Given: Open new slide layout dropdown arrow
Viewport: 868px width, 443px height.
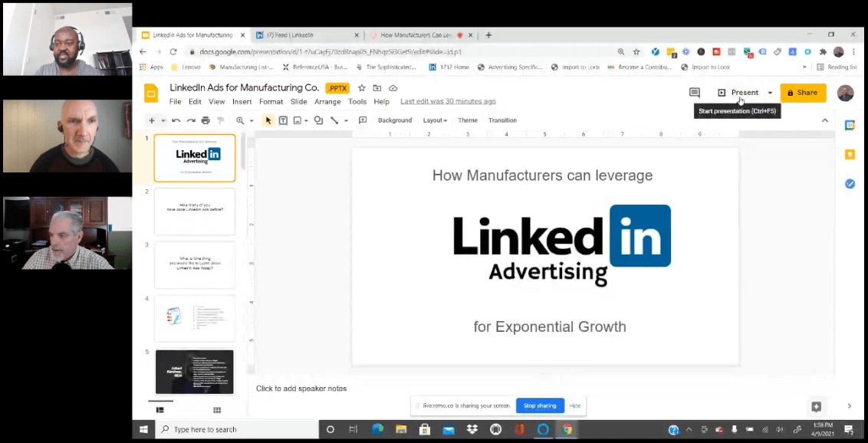Looking at the screenshot, I should [163, 120].
